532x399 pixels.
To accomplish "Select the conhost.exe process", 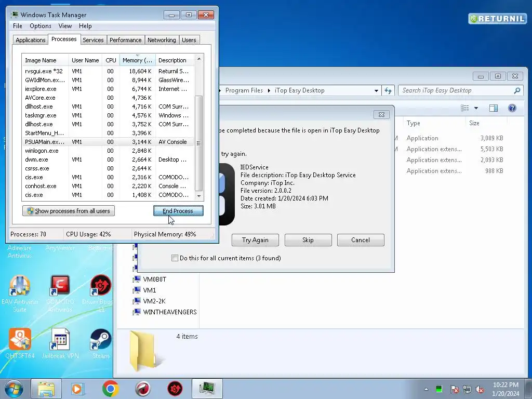I will (108, 186).
